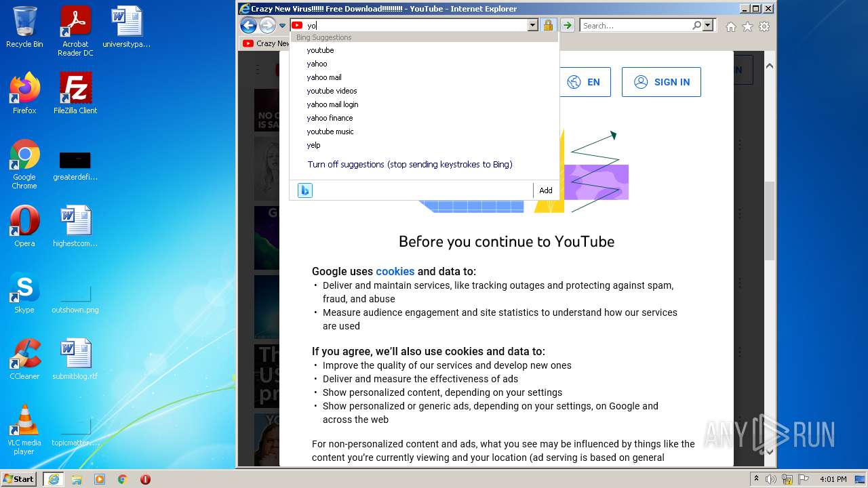This screenshot has width=868, height=488.
Task: Open the recent pages dropdown beside Forward
Action: [x=282, y=26]
